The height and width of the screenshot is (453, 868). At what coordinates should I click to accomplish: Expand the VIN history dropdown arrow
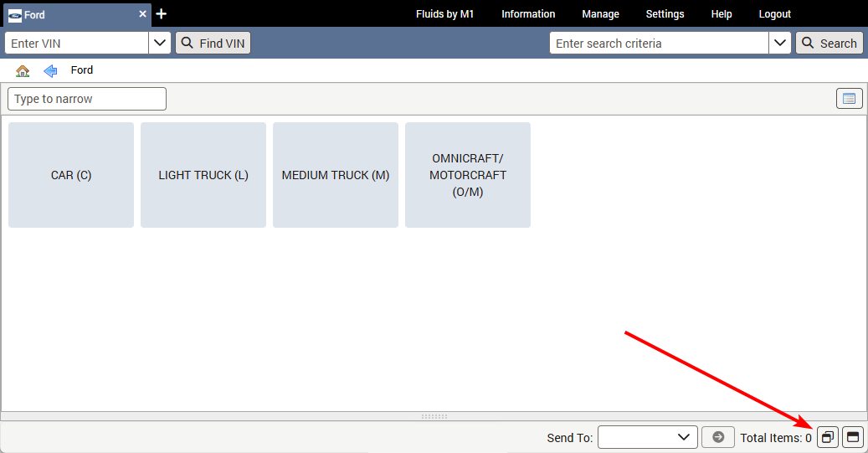[x=160, y=44]
